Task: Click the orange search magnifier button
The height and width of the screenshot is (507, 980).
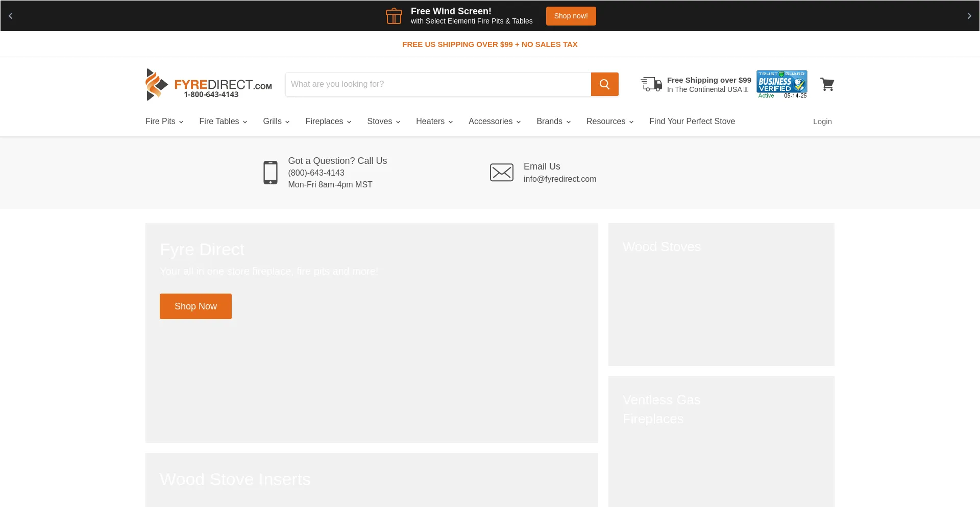Action: [x=604, y=84]
